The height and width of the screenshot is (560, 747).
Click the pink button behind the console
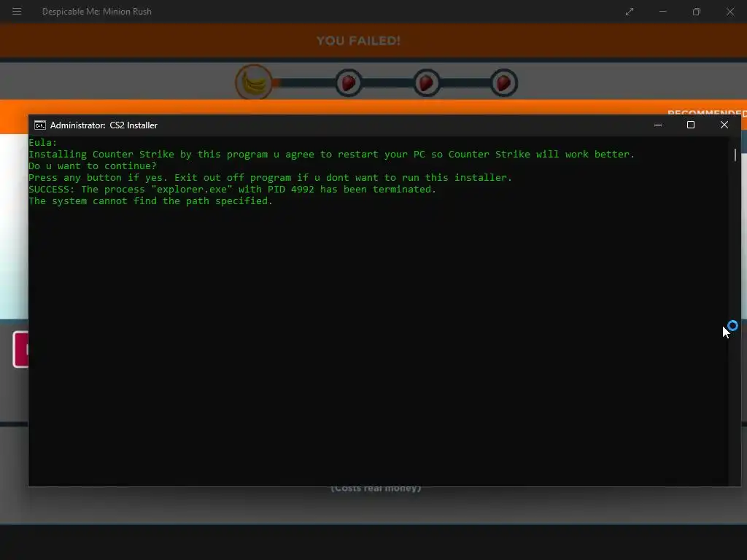pyautogui.click(x=20, y=349)
